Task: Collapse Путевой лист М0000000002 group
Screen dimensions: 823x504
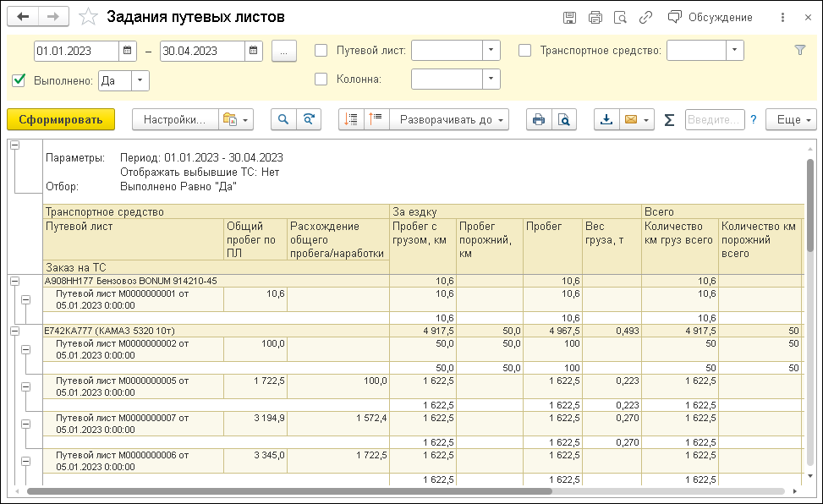Action: [x=25, y=349]
